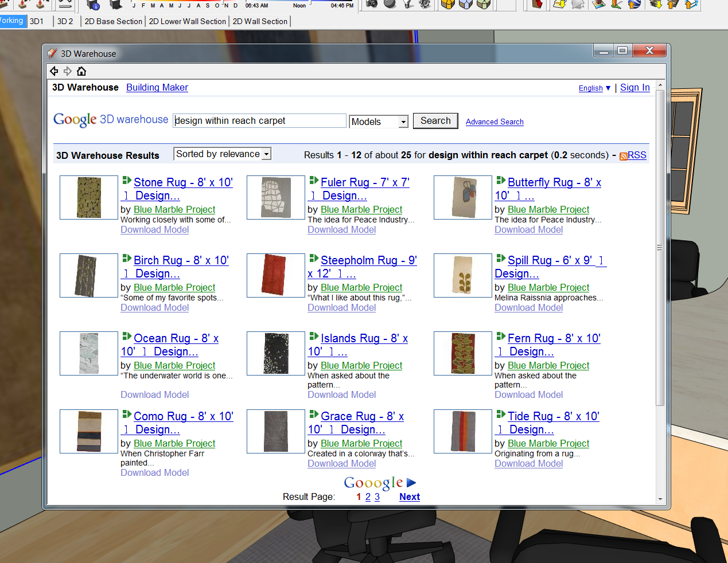Viewport: 728px width, 563px height.
Task: Click the blue Google next-page arrow
Action: [x=411, y=483]
